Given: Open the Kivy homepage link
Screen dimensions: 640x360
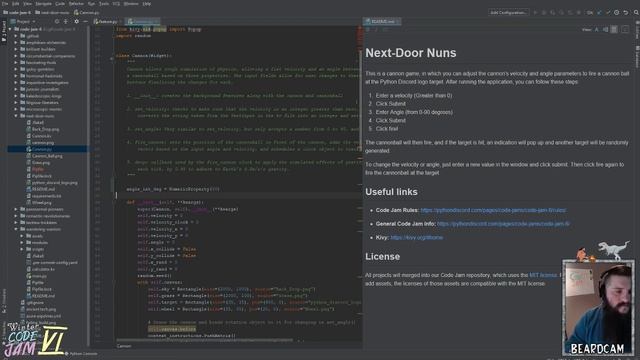Looking at the screenshot, I should point(416,238).
